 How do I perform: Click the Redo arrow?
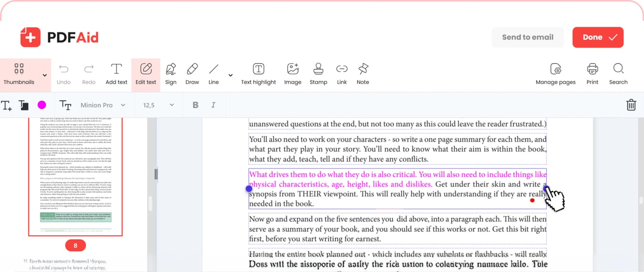(89, 69)
